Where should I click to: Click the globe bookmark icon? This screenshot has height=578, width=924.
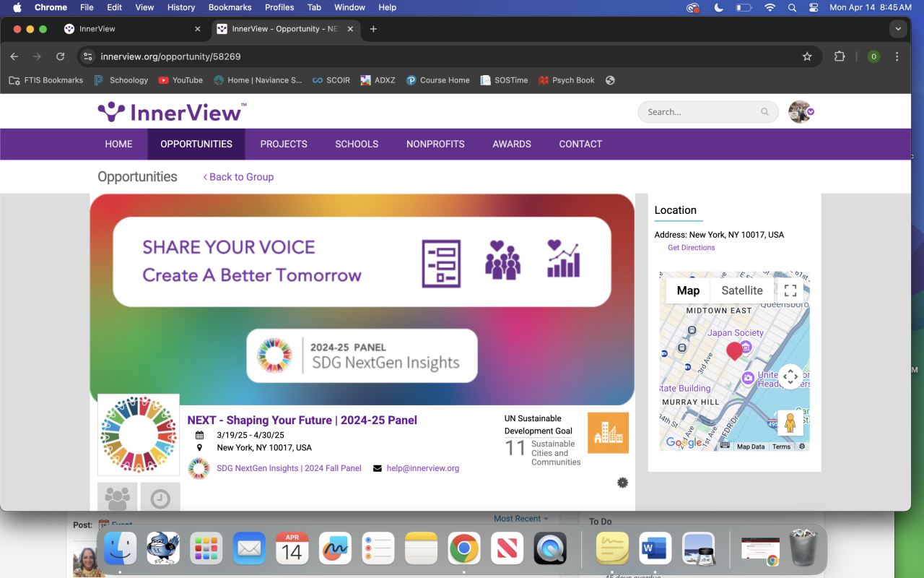coord(610,80)
